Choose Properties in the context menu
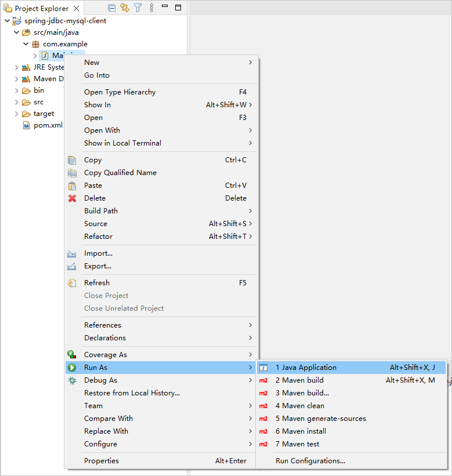 tap(102, 461)
